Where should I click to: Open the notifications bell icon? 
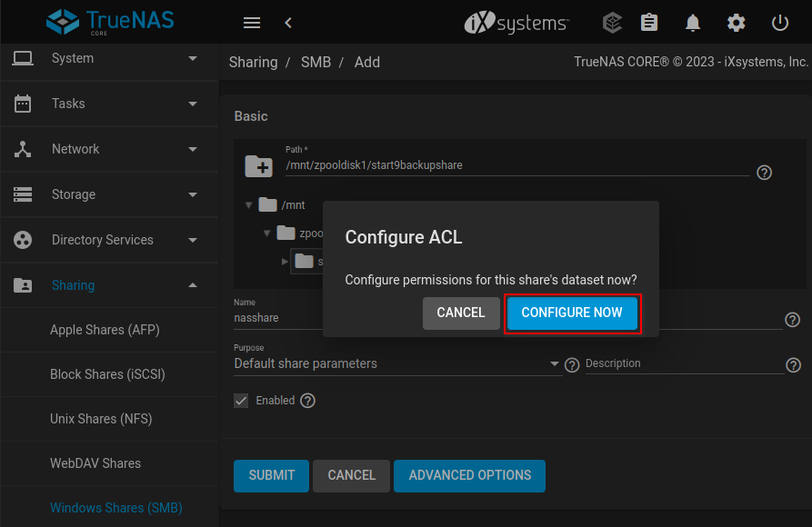(x=692, y=23)
